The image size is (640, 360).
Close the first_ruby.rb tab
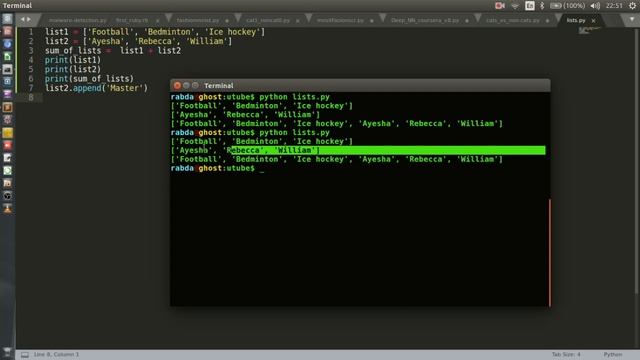157,20
